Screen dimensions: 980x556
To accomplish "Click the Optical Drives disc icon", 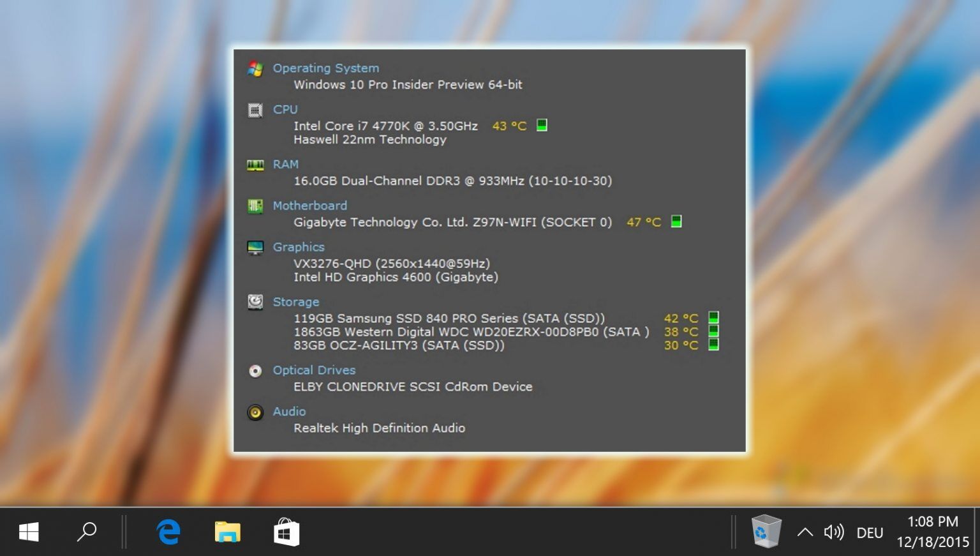I will click(x=255, y=371).
